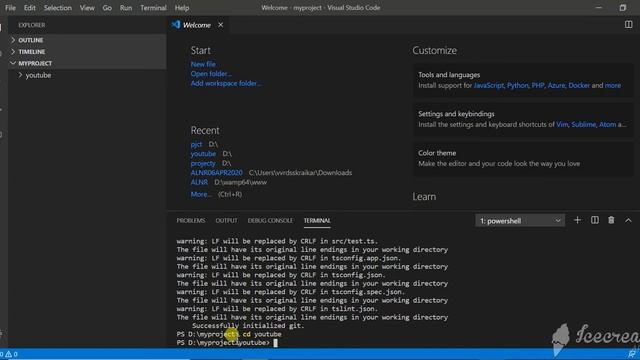Viewport: 640px width, 360px height.
Task: Click the Open folder link
Action: (211, 74)
